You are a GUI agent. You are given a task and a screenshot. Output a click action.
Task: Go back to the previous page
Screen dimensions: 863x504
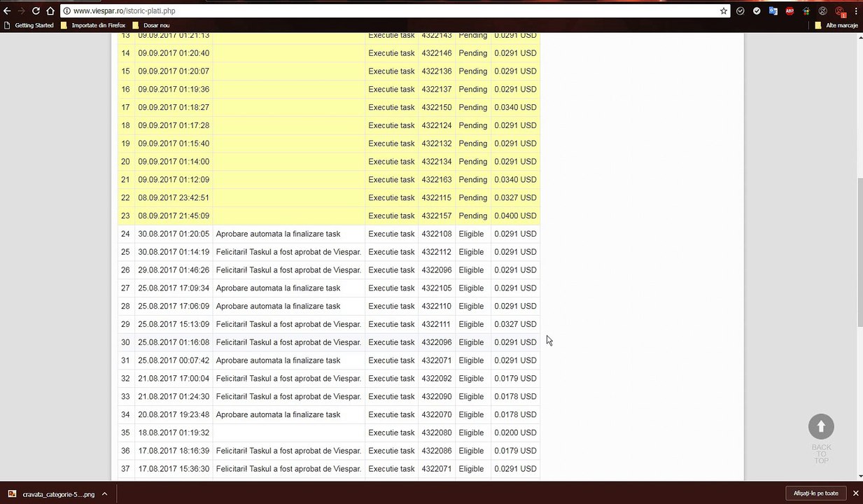tap(7, 11)
